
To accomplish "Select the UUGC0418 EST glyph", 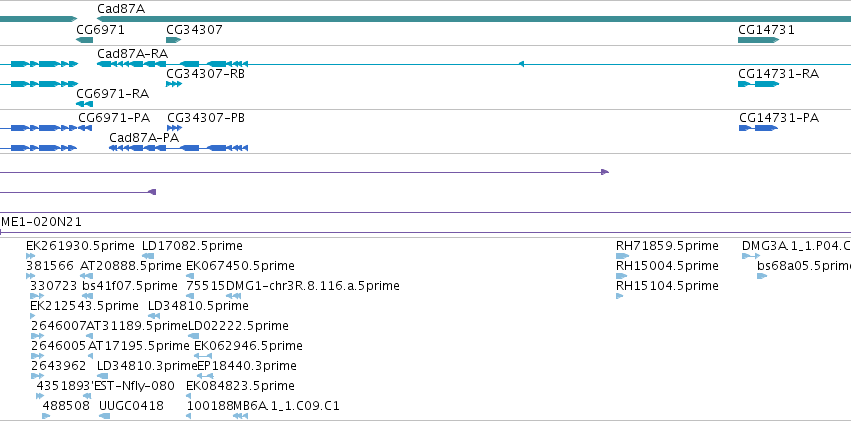I will [x=104, y=416].
